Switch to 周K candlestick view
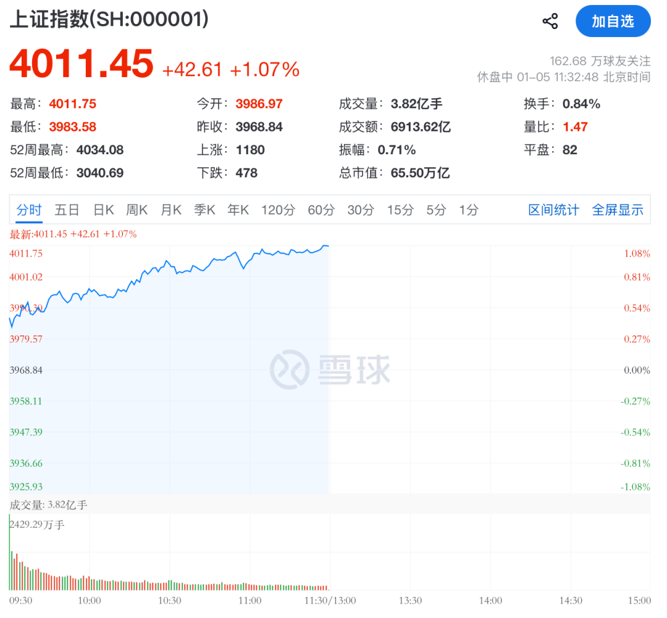The width and height of the screenshot is (667, 618). (x=137, y=210)
